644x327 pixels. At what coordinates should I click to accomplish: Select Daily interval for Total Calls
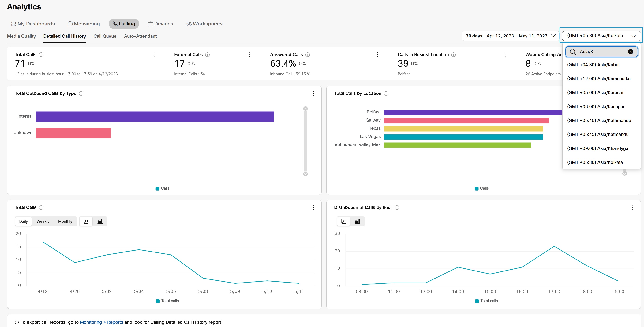[24, 221]
